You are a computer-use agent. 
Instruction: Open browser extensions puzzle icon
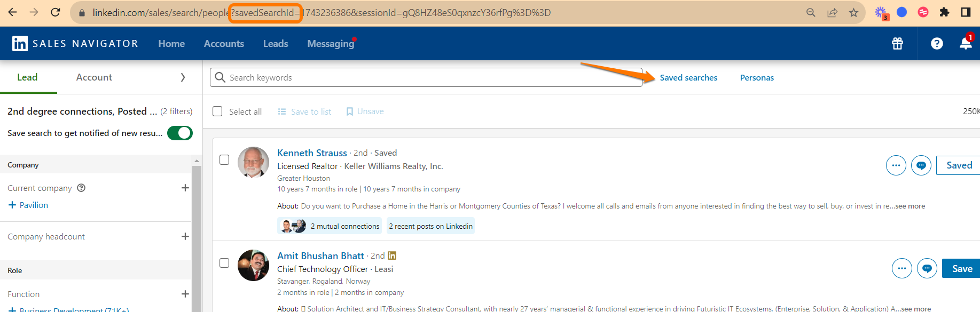pyautogui.click(x=944, y=12)
